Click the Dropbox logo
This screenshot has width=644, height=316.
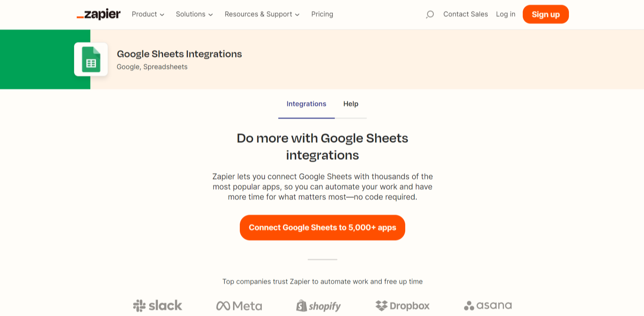(402, 305)
